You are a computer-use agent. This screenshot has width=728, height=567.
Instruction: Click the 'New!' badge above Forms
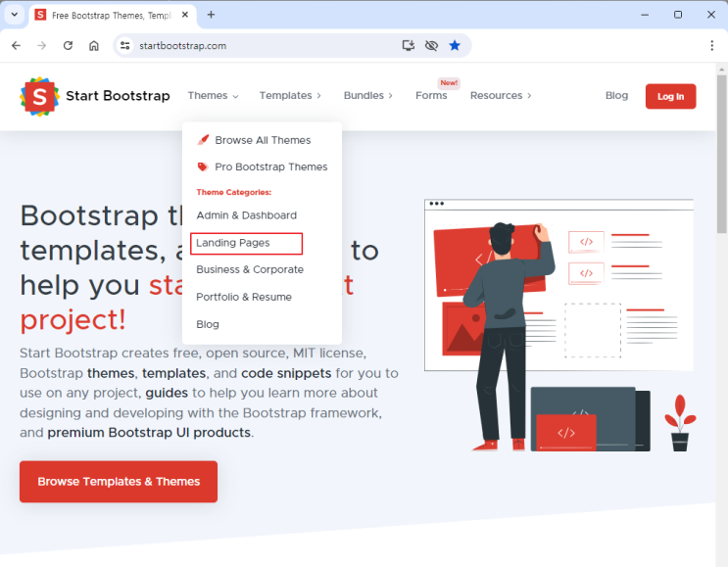(x=449, y=82)
